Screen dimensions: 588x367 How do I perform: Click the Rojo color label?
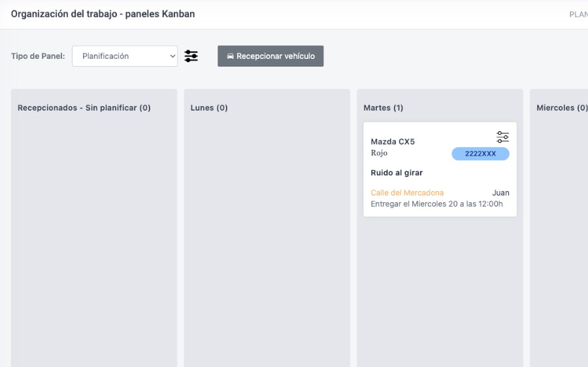[379, 153]
